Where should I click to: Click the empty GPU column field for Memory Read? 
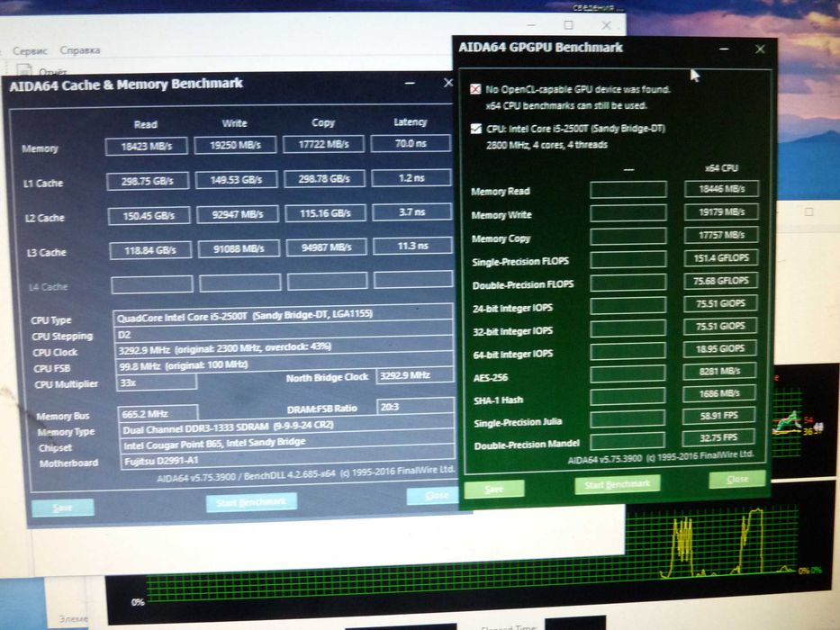(628, 190)
